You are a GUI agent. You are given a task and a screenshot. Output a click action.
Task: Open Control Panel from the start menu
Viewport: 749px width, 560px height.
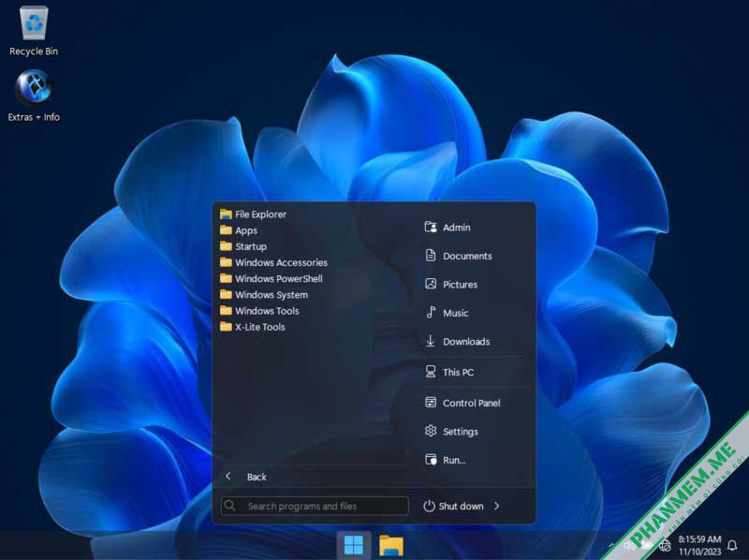(x=472, y=403)
